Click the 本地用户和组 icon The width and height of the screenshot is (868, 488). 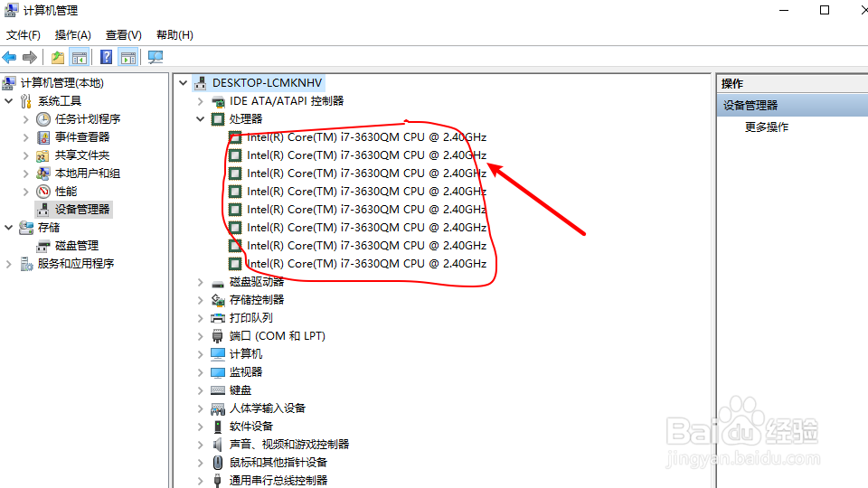coord(43,174)
